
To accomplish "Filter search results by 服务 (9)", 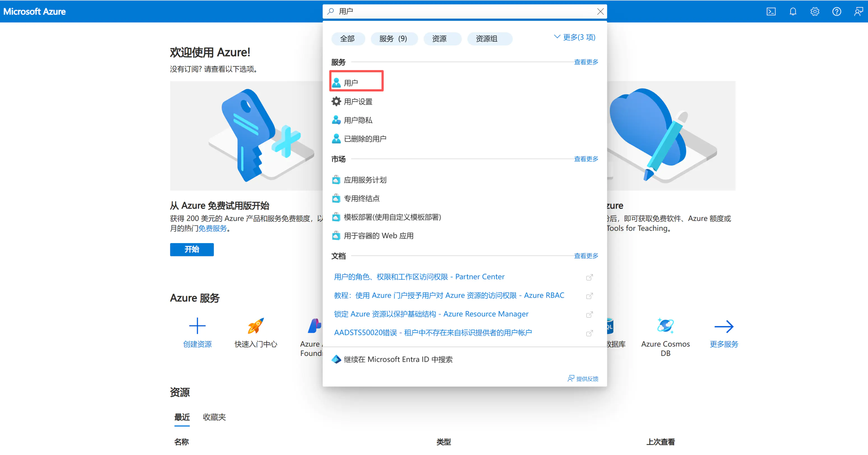I will [394, 38].
